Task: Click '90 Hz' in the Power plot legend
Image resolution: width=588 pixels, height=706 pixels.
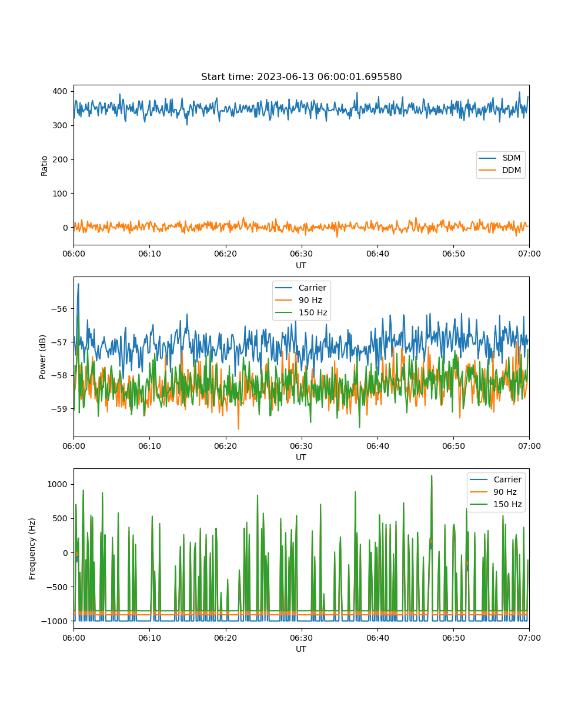Action: click(310, 300)
